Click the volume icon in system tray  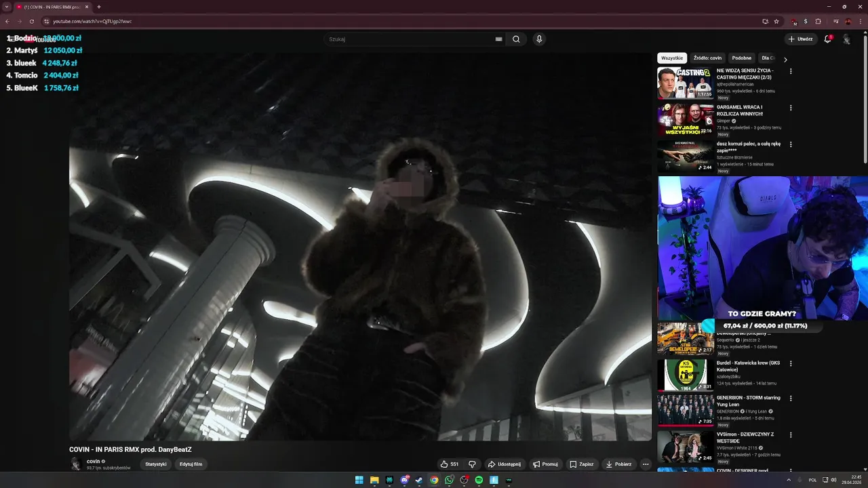point(833,480)
